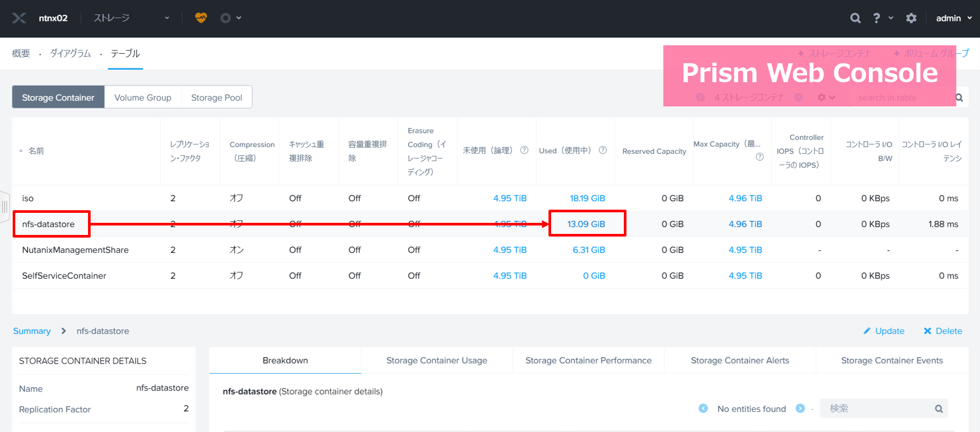
Task: Open the Storage Container Usage tab
Action: 437,360
